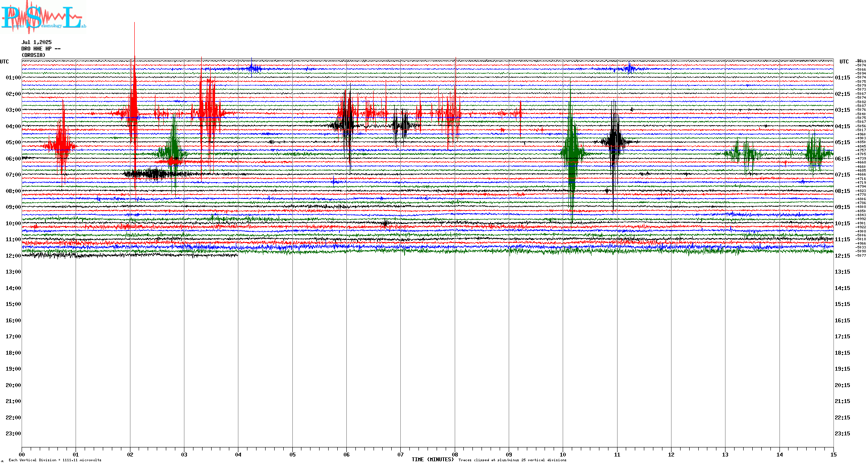Click the bottom axis minute label '02'
This screenshot has height=466, width=868.
point(130,454)
